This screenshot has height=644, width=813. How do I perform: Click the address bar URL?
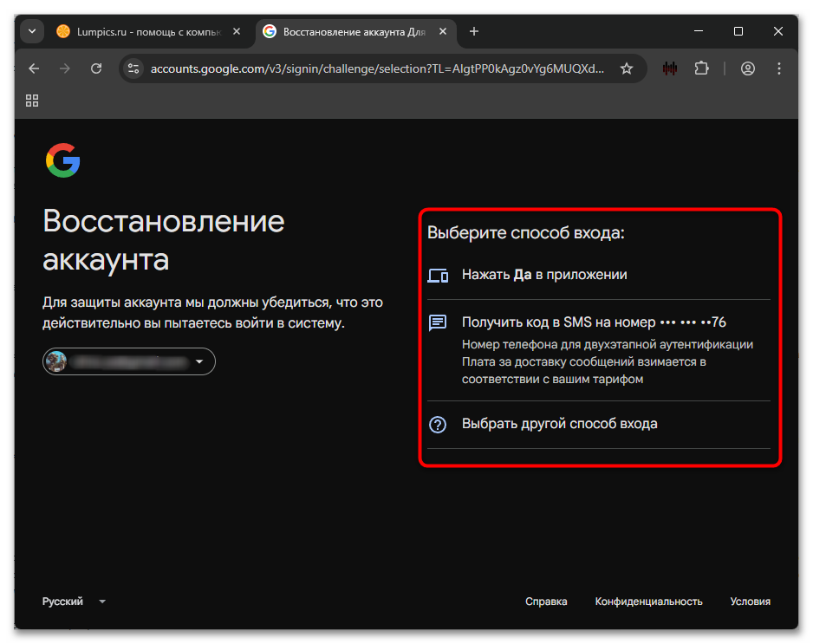[377, 69]
